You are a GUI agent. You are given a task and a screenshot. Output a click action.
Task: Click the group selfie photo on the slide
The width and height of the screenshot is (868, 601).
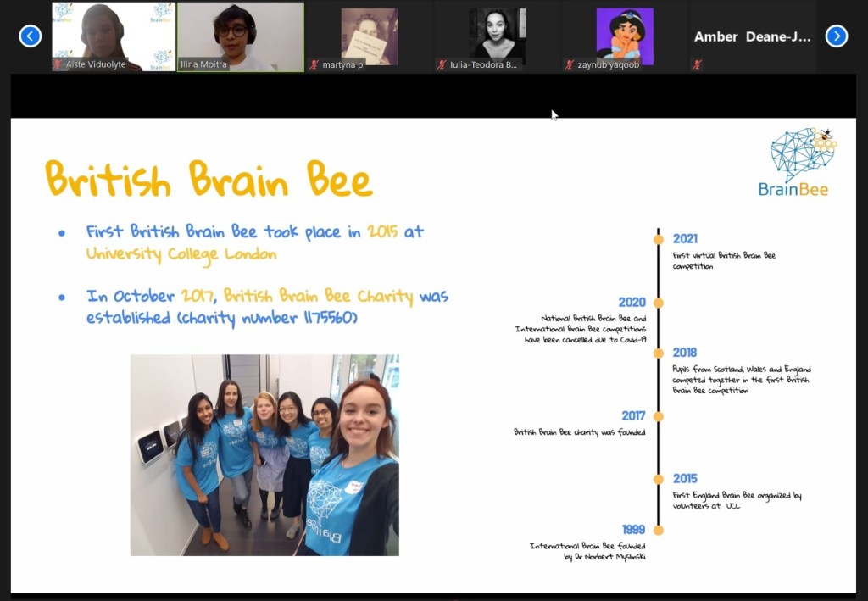[264, 455]
